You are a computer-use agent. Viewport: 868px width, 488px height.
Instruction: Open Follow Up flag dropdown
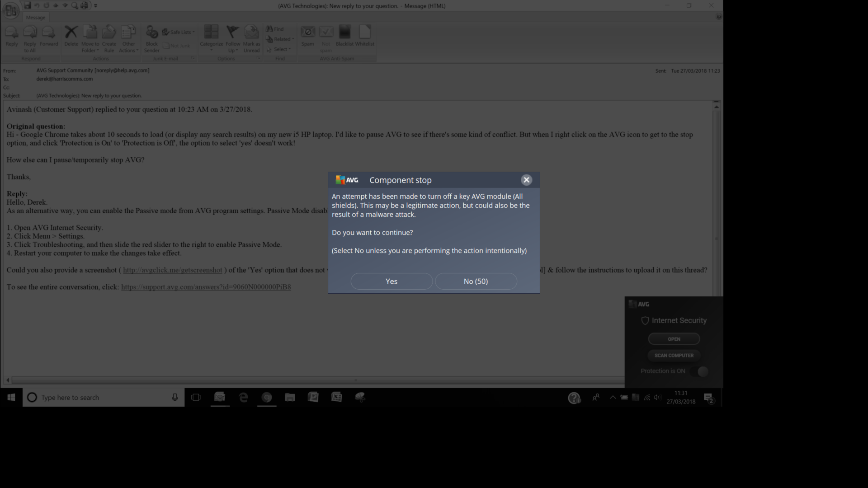[233, 39]
